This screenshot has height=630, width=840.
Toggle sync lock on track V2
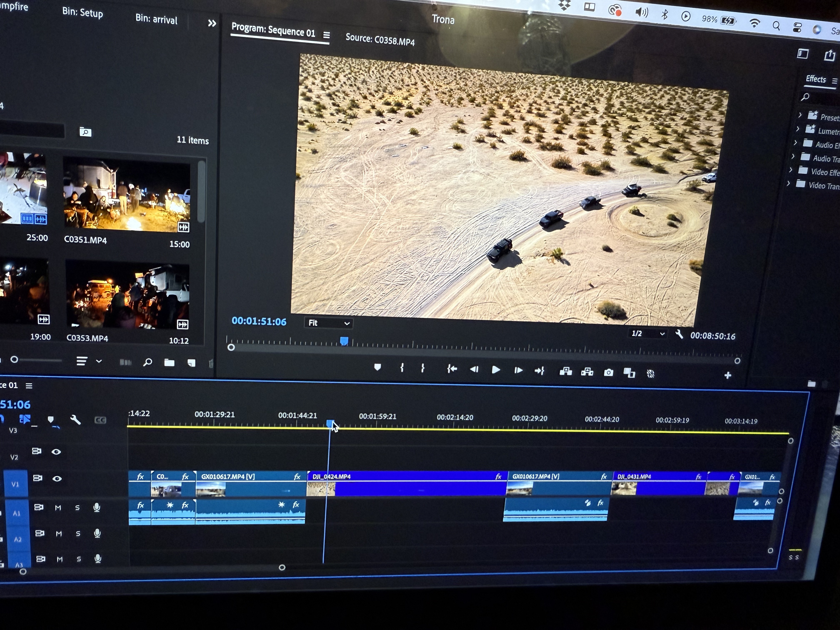point(37,451)
